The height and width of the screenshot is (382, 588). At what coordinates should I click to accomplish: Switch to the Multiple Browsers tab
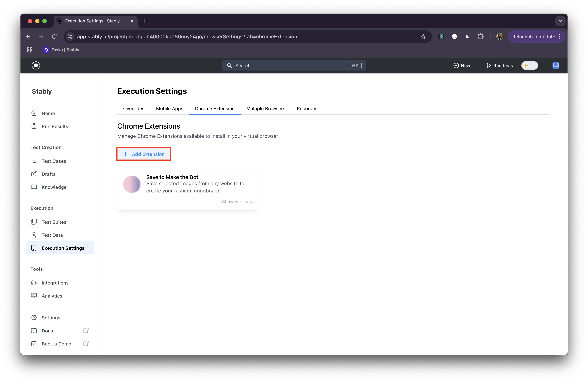266,109
